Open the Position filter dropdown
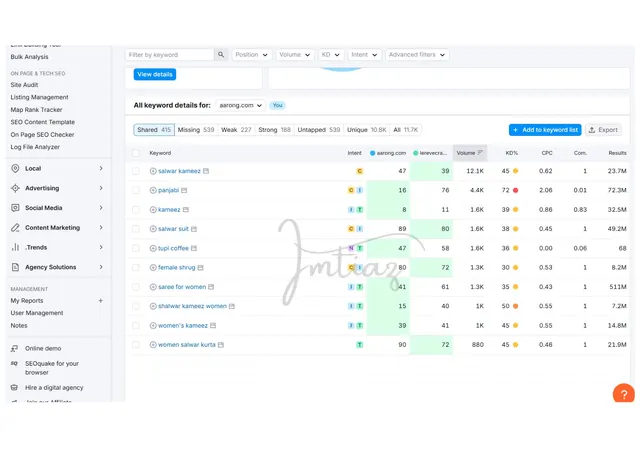This screenshot has height=452, width=640. coord(251,54)
